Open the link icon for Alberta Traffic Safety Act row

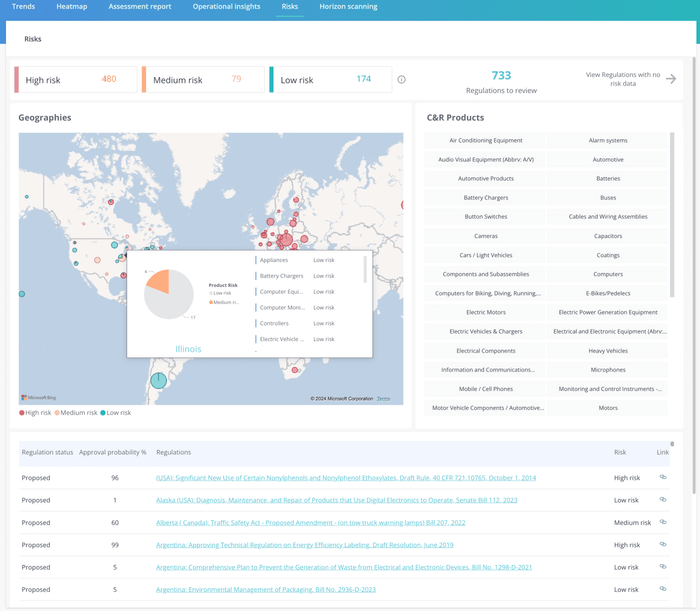coord(663,521)
